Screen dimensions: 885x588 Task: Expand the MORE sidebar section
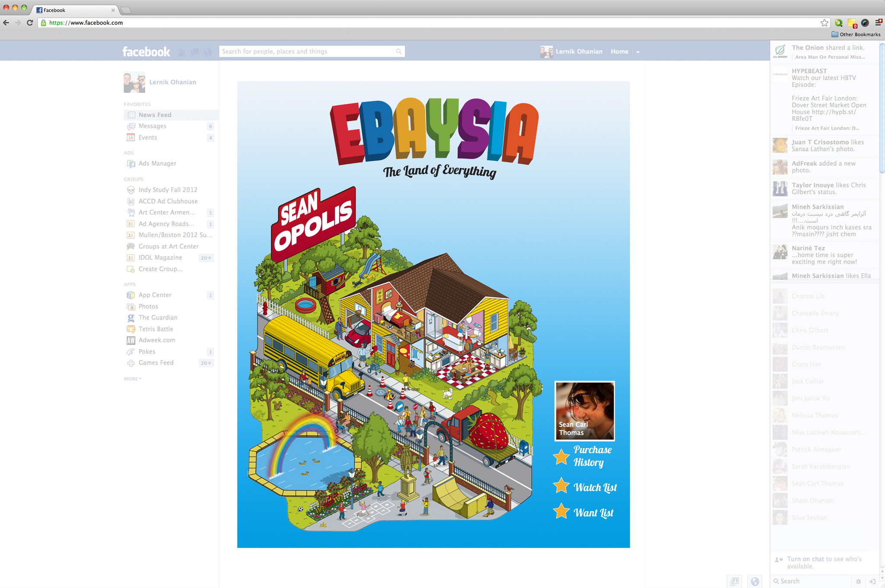(132, 379)
